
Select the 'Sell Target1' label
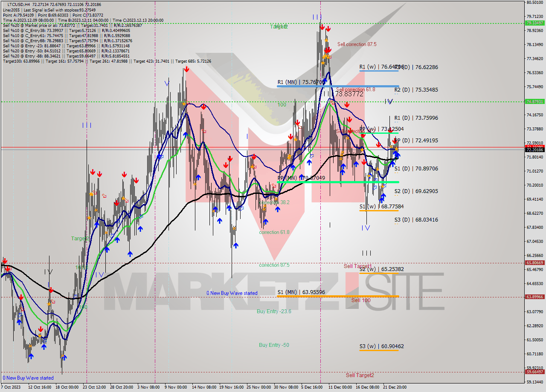click(x=357, y=266)
